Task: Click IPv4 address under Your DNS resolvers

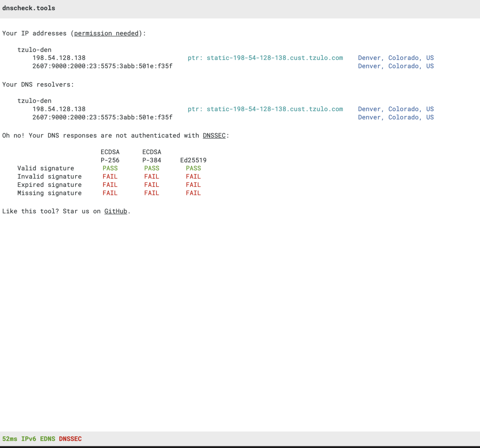Action: (x=59, y=109)
